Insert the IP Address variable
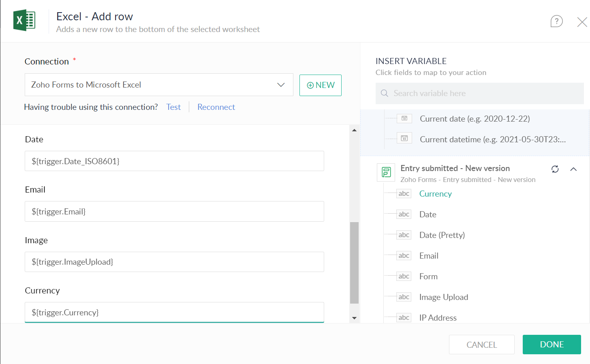The image size is (590, 364). coord(438,318)
